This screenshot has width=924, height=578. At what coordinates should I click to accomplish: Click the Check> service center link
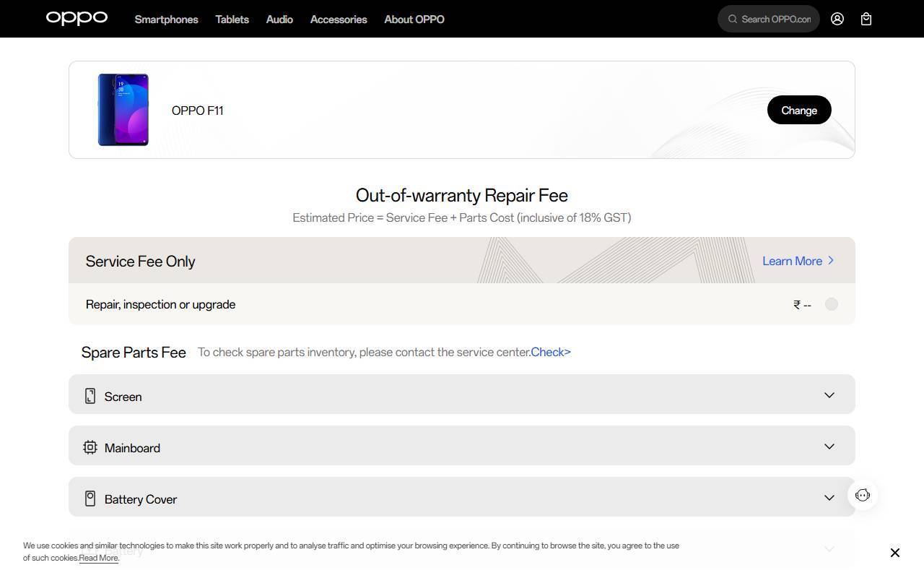(x=551, y=352)
